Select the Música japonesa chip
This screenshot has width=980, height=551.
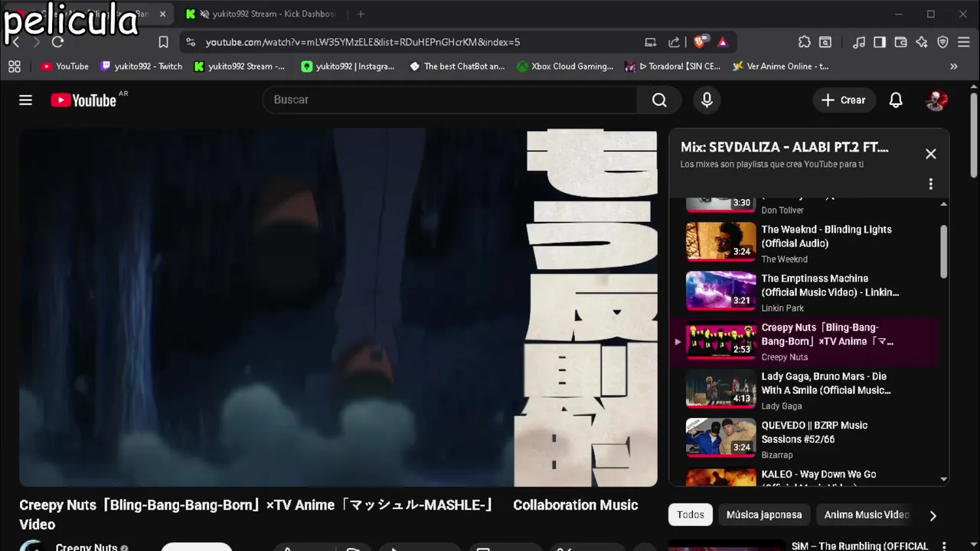764,515
